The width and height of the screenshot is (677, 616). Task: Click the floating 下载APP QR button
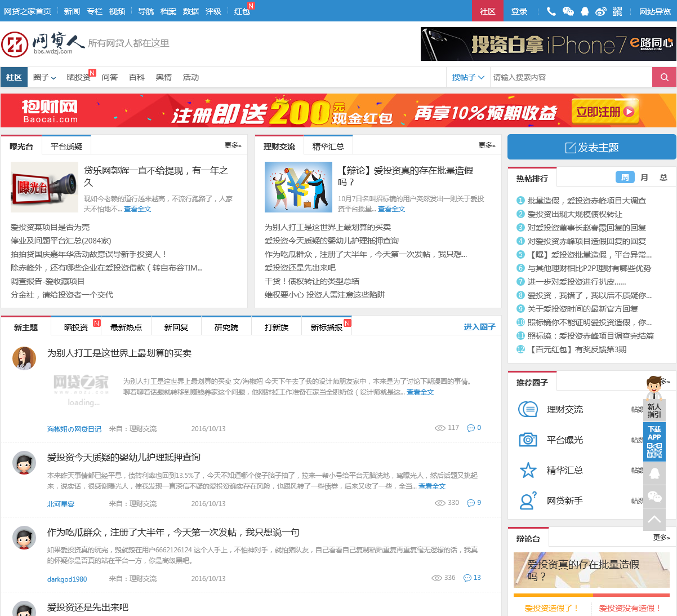[654, 442]
